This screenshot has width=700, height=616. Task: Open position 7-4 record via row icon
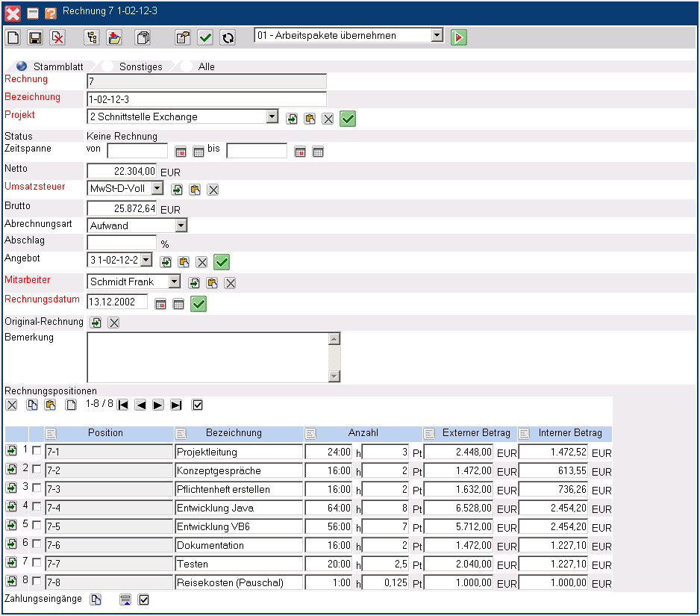pyautogui.click(x=12, y=507)
